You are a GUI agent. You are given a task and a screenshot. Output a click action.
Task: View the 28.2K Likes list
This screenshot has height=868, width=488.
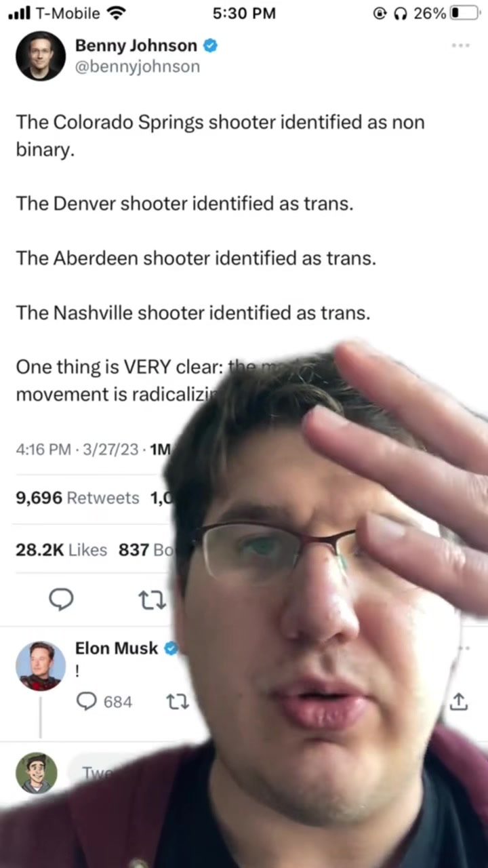pos(61,549)
